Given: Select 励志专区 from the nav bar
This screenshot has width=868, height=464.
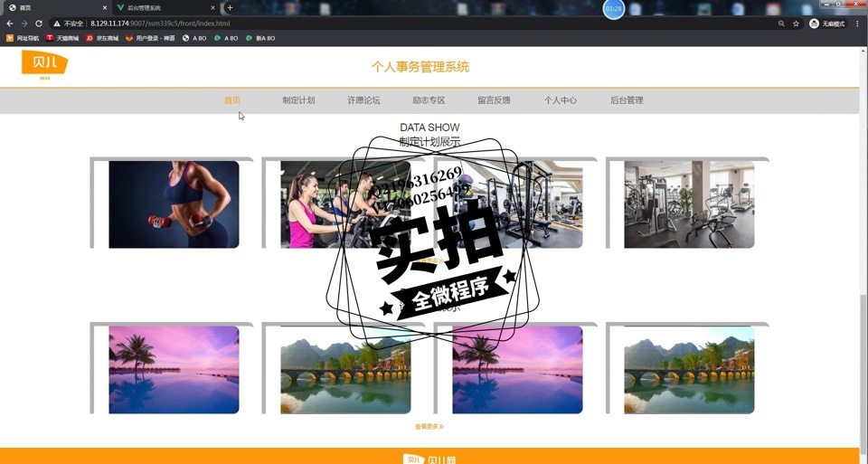Looking at the screenshot, I should [x=429, y=100].
